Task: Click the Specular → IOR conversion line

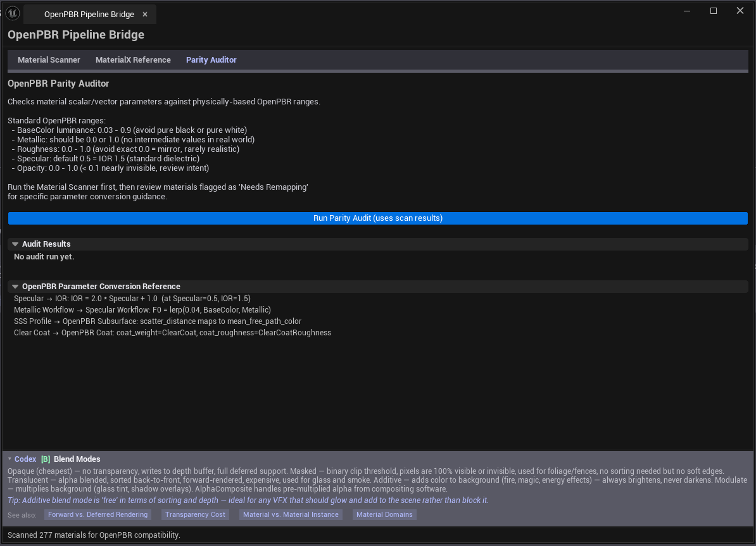Action: pyautogui.click(x=132, y=299)
